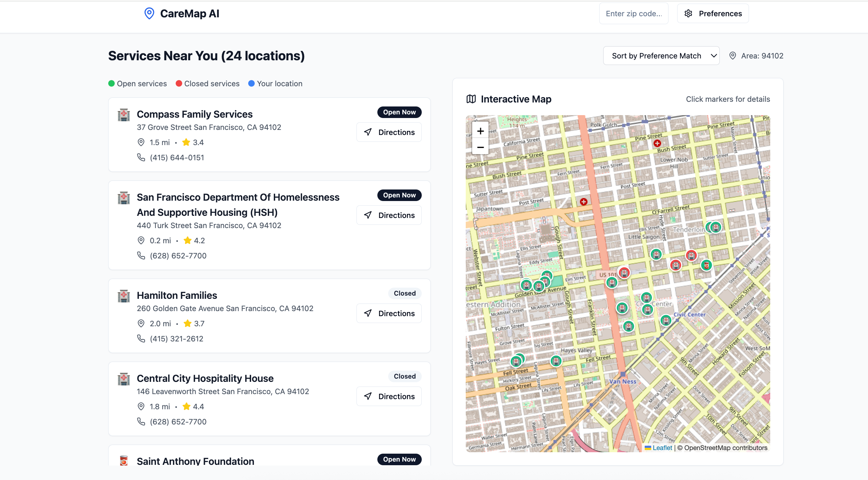
Task: Zoom out on the interactive map
Action: 480,147
